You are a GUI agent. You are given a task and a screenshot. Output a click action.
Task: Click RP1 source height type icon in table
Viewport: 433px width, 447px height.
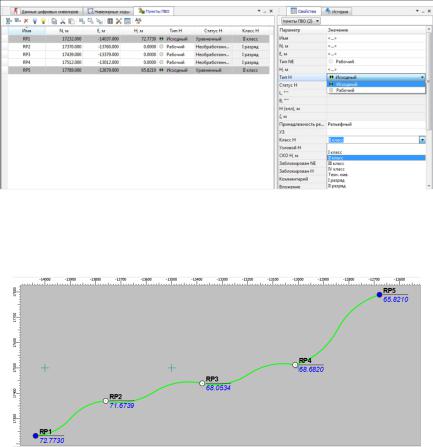pos(162,39)
